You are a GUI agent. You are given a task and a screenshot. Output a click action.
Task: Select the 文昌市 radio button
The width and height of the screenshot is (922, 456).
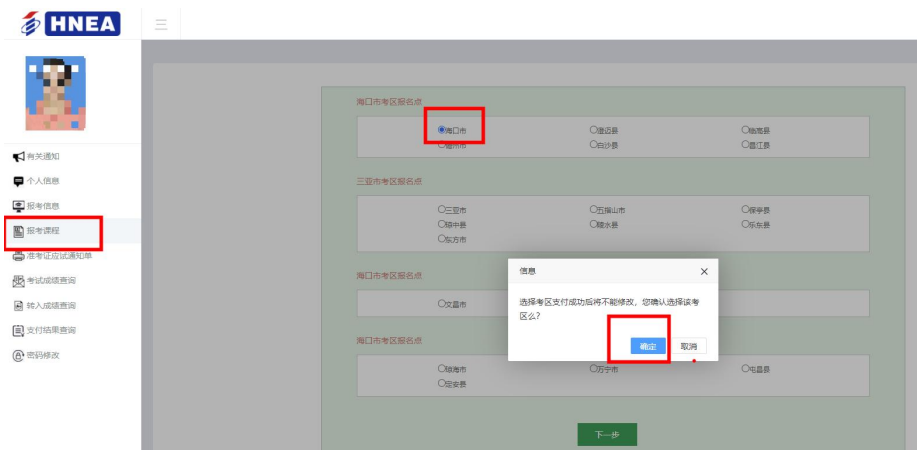[441, 303]
